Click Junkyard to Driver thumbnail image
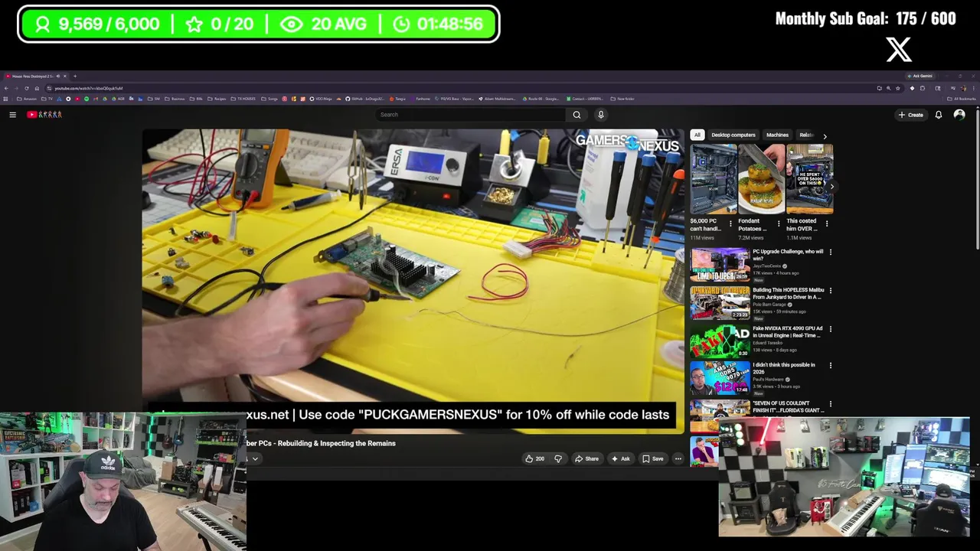Image resolution: width=980 pixels, height=551 pixels. 720,303
